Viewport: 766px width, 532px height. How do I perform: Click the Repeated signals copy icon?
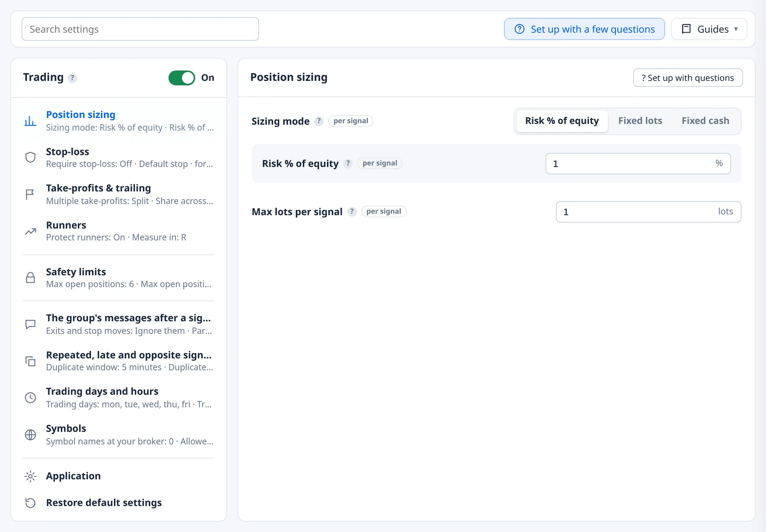click(x=30, y=361)
